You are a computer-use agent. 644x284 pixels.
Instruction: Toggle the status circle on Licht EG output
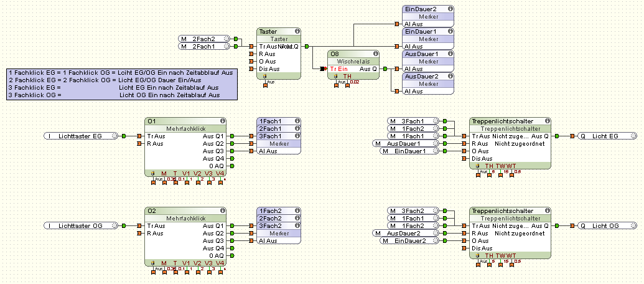632,136
